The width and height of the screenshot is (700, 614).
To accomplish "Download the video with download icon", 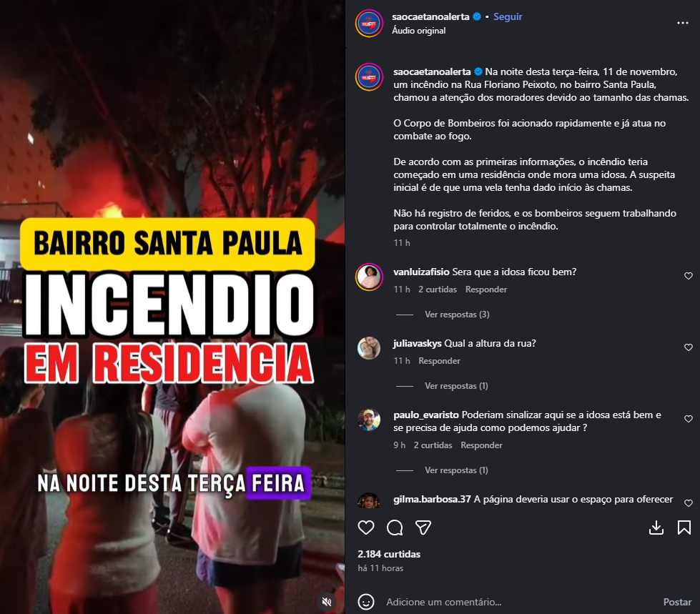I will [x=656, y=528].
